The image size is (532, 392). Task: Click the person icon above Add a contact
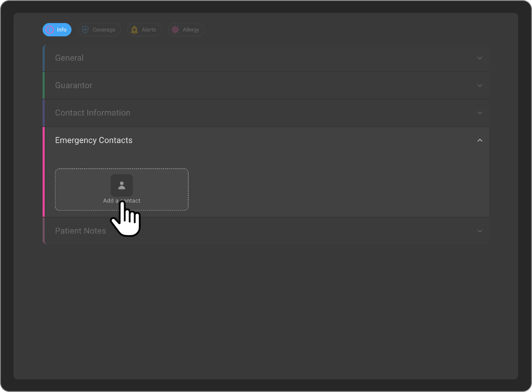tap(122, 185)
